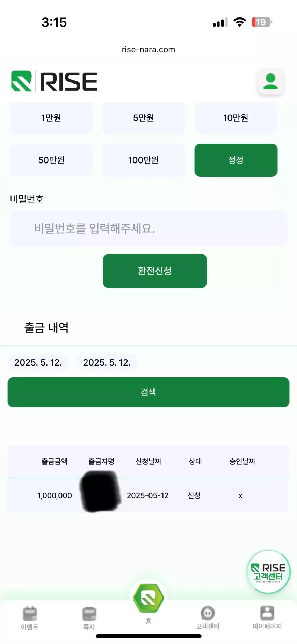Select the 10만원 amount button
Image resolution: width=297 pixels, height=644 pixels.
click(236, 118)
